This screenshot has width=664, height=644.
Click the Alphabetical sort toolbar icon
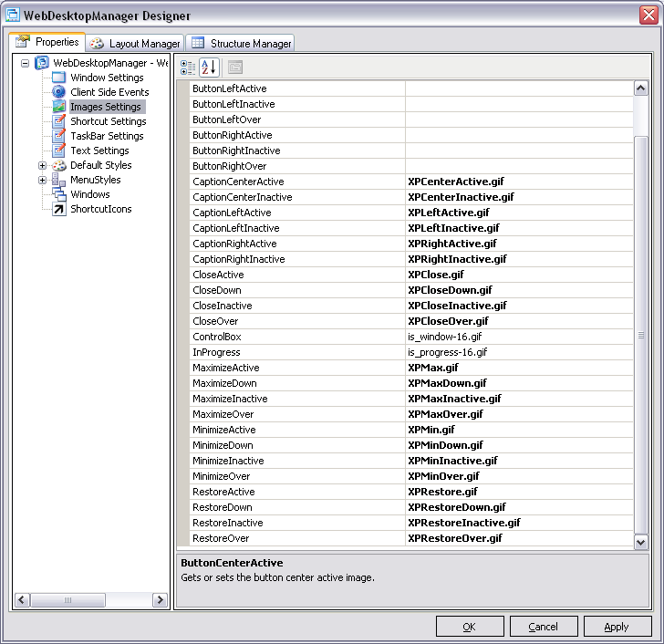point(209,68)
